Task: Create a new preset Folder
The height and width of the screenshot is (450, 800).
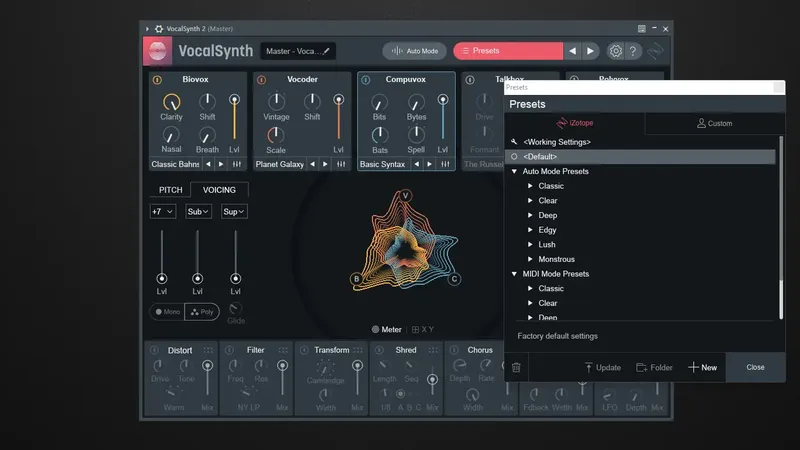Action: coord(654,367)
